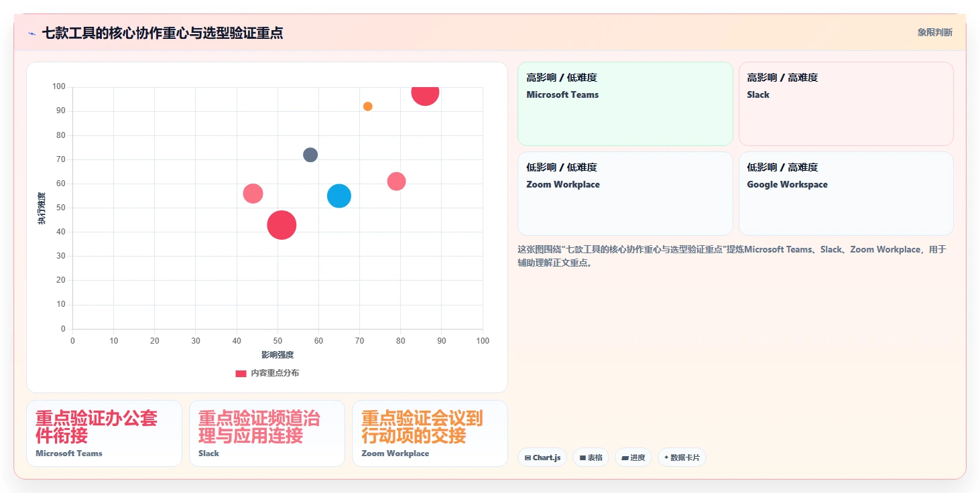The width and height of the screenshot is (980, 493).
Task: Click the 执行难度 axis label
Action: [42, 208]
